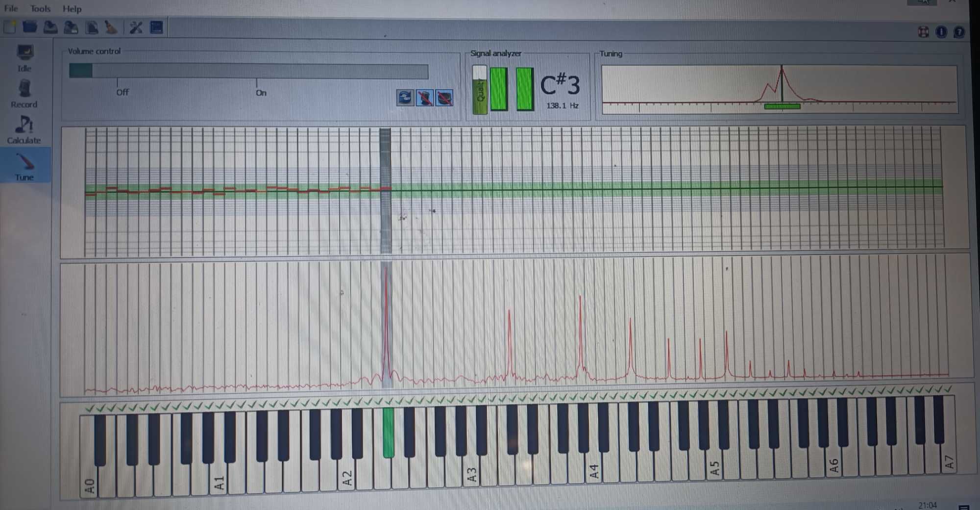
Task: Clear recorded pitches with broom icon
Action: (x=111, y=27)
